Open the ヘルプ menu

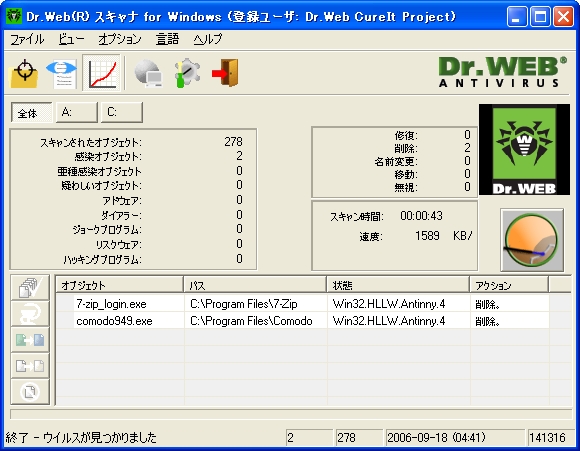point(208,39)
